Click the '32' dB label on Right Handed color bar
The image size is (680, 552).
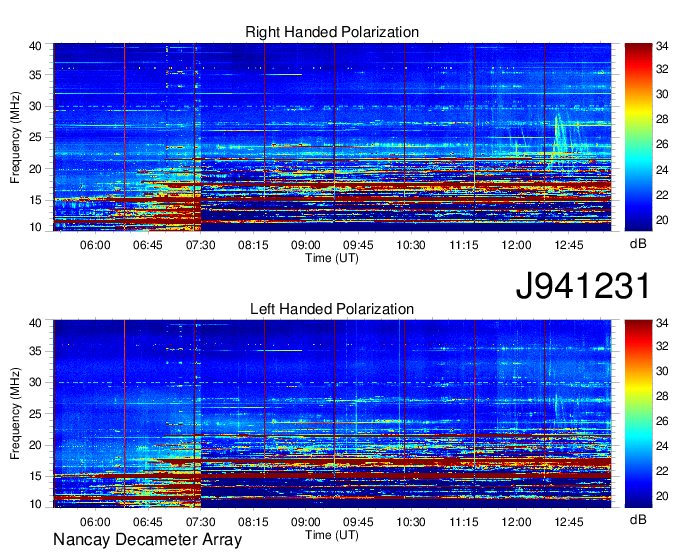coord(662,69)
